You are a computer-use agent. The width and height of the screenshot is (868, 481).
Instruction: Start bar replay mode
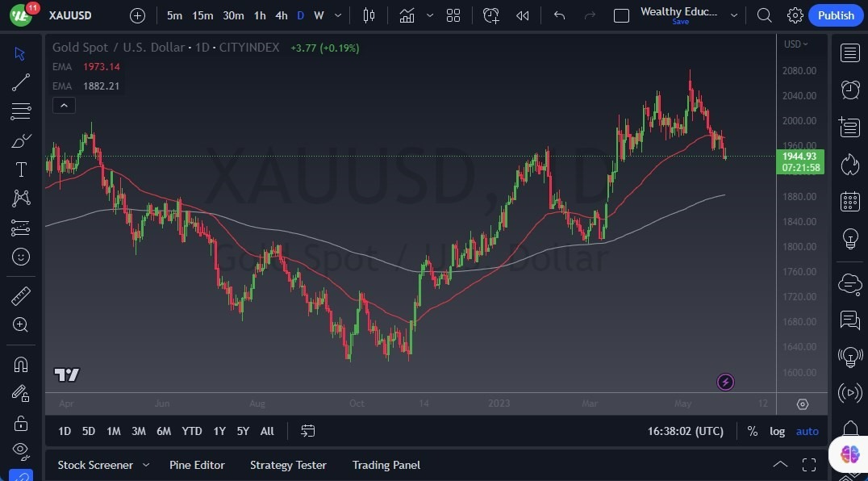(x=522, y=15)
